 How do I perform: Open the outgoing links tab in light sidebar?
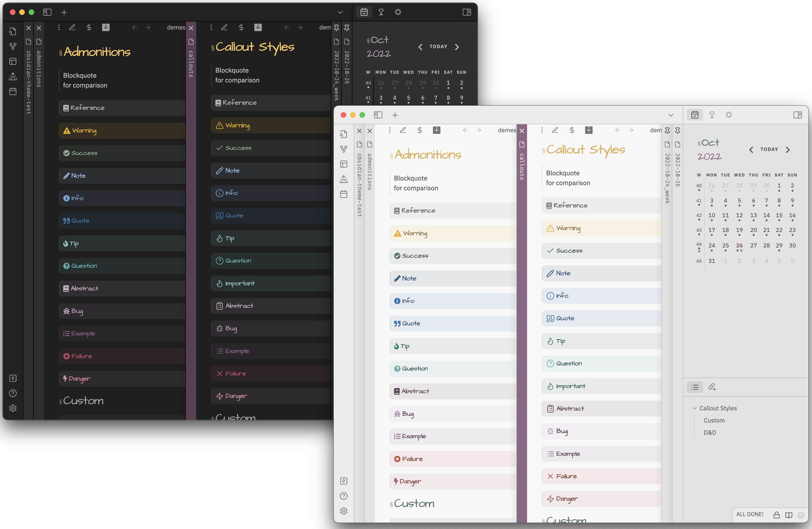click(712, 387)
